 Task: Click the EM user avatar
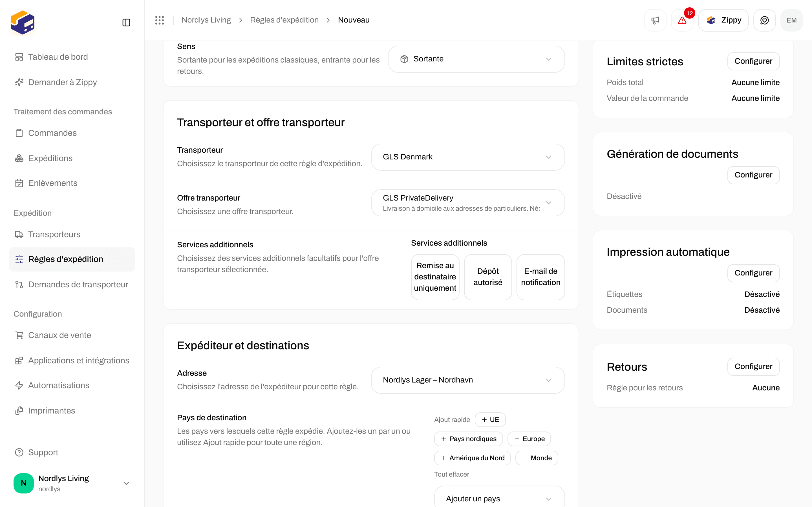[x=791, y=20]
